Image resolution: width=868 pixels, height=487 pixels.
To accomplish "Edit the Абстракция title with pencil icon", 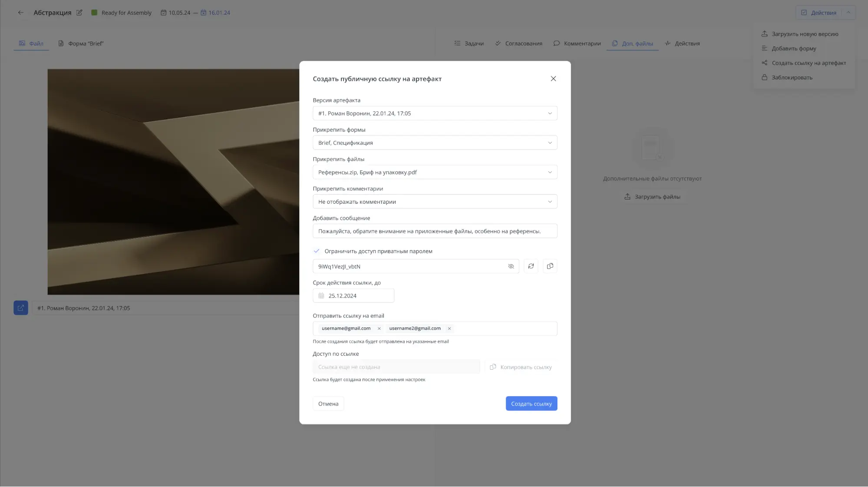I will pos(79,13).
